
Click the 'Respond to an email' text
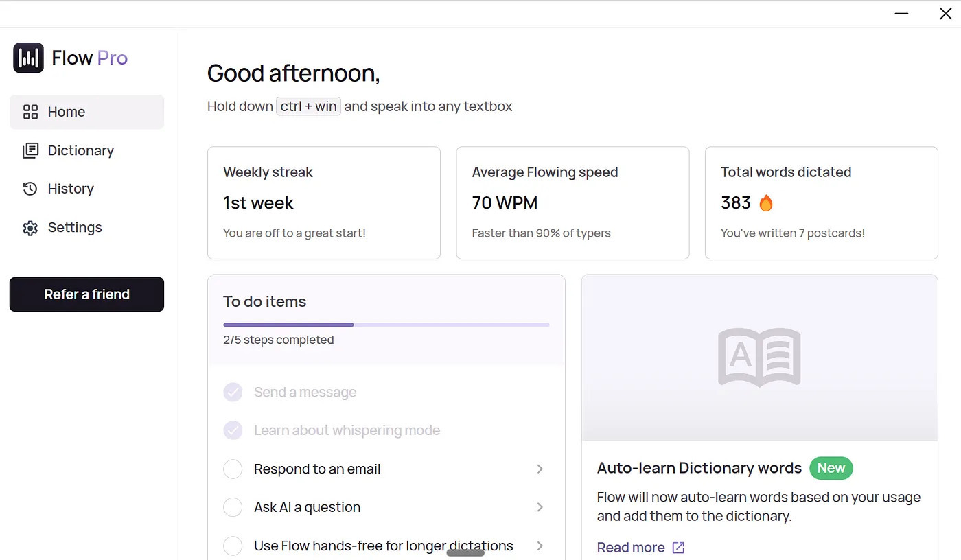317,469
